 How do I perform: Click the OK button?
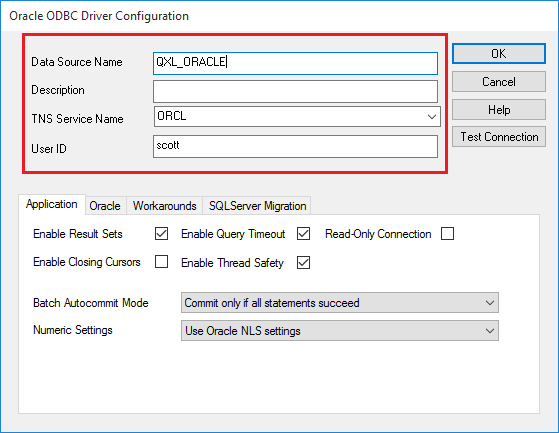coord(499,54)
